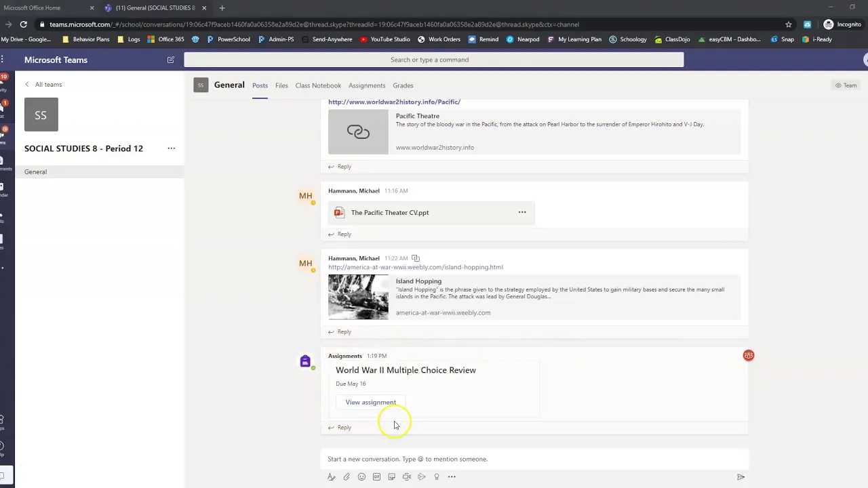Click the World War II Multiple Choice Review title
The width and height of the screenshot is (868, 488).
pyautogui.click(x=406, y=370)
